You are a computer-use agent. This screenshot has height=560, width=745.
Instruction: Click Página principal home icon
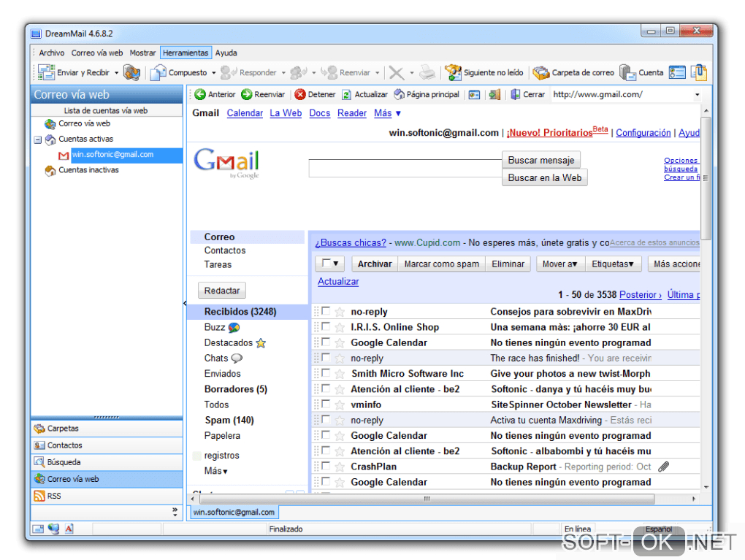click(x=399, y=94)
